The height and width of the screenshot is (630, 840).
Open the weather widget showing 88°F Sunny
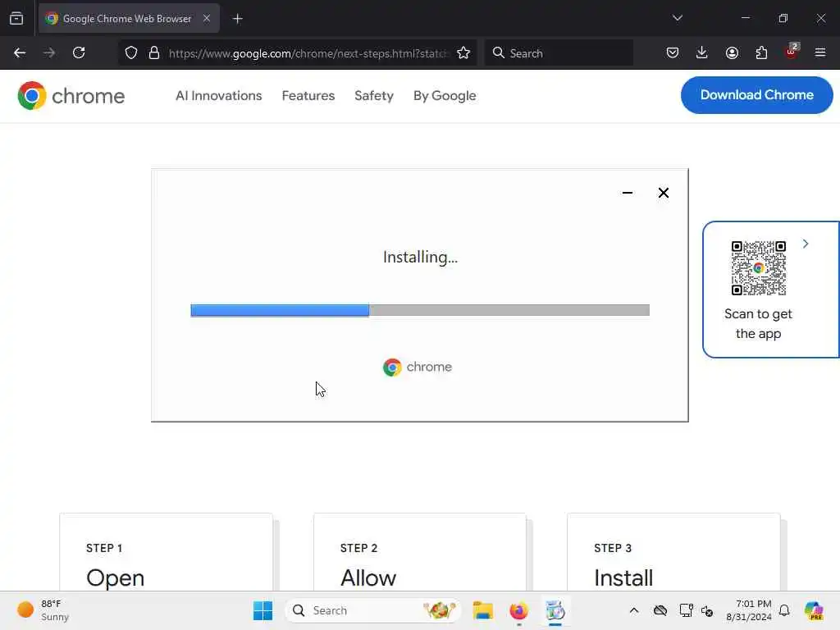tap(44, 610)
